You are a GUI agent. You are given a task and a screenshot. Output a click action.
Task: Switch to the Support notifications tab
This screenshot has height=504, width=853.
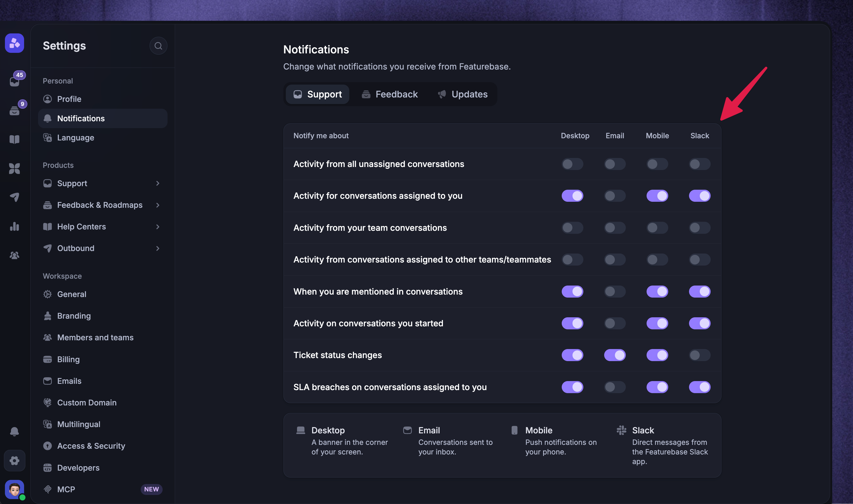(x=317, y=94)
